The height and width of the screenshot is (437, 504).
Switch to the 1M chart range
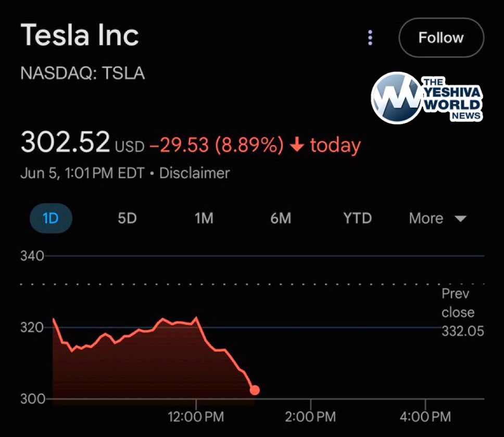coord(204,218)
